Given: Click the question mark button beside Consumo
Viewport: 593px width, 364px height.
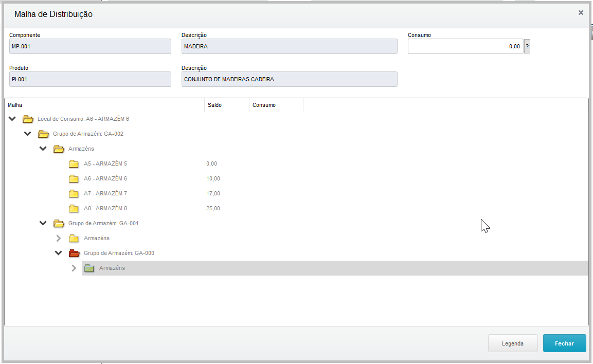Looking at the screenshot, I should [527, 46].
